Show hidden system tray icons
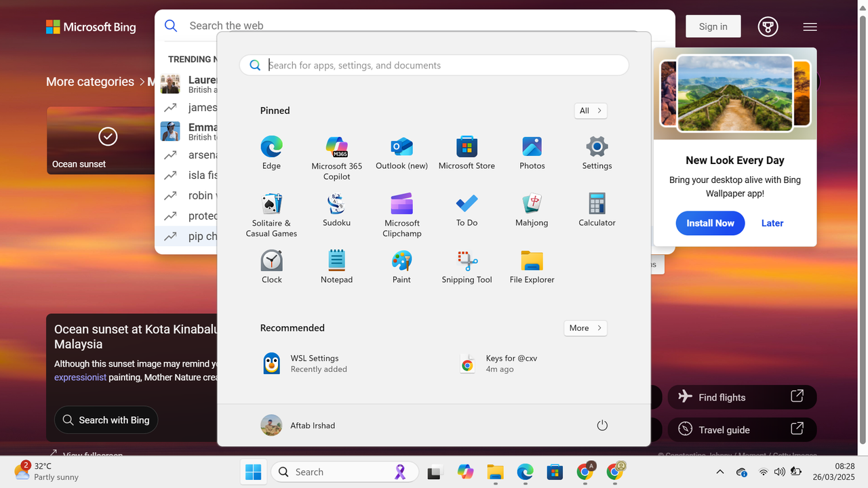 click(x=720, y=472)
